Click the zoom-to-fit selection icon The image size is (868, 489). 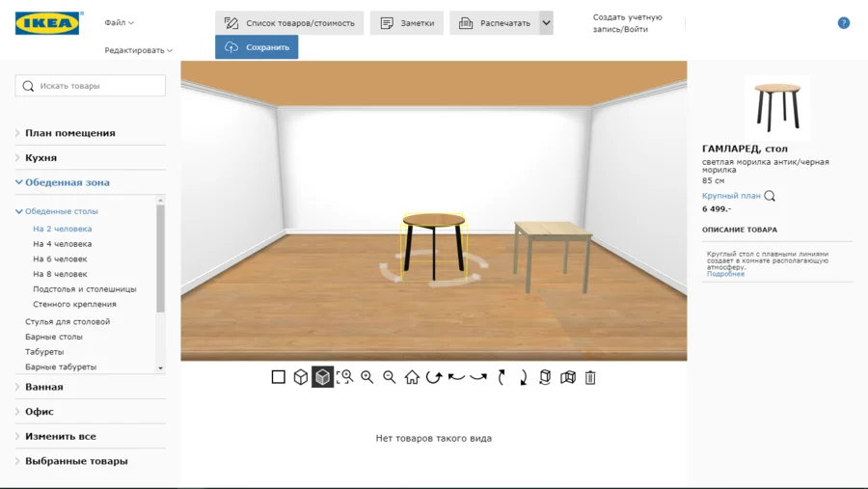click(x=344, y=377)
